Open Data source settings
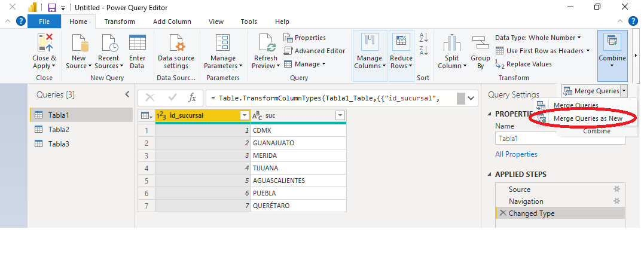 point(176,43)
